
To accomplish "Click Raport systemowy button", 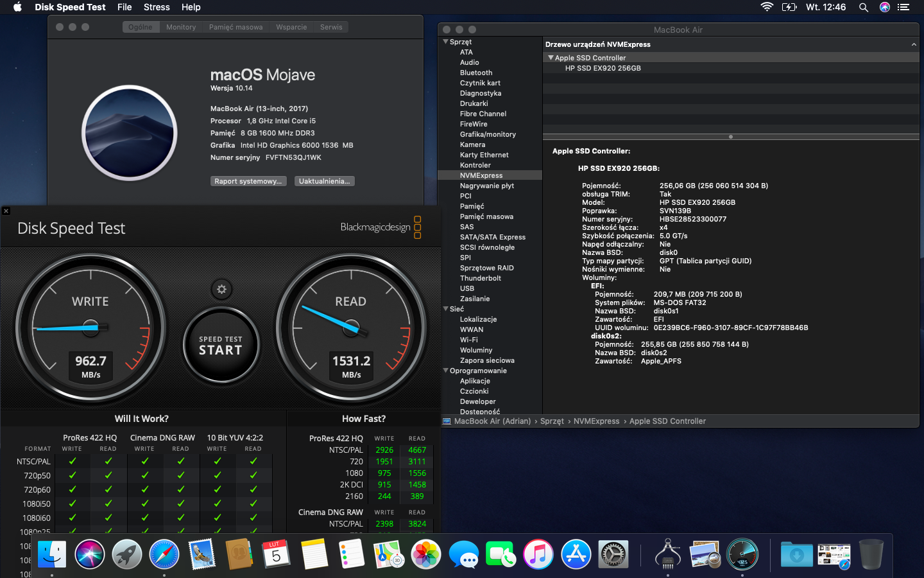I will click(x=248, y=181).
